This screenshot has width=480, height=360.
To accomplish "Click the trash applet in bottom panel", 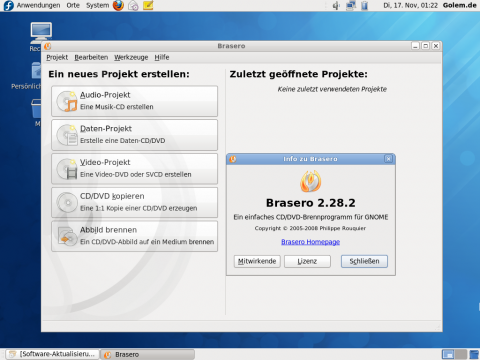I will [474, 354].
